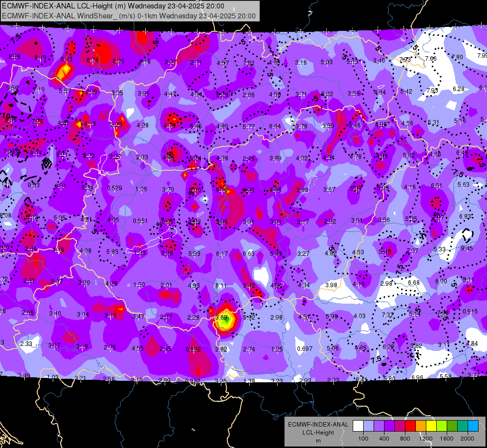Click the legend tick label 800
Screen dimensions: 487x448
tap(405, 439)
